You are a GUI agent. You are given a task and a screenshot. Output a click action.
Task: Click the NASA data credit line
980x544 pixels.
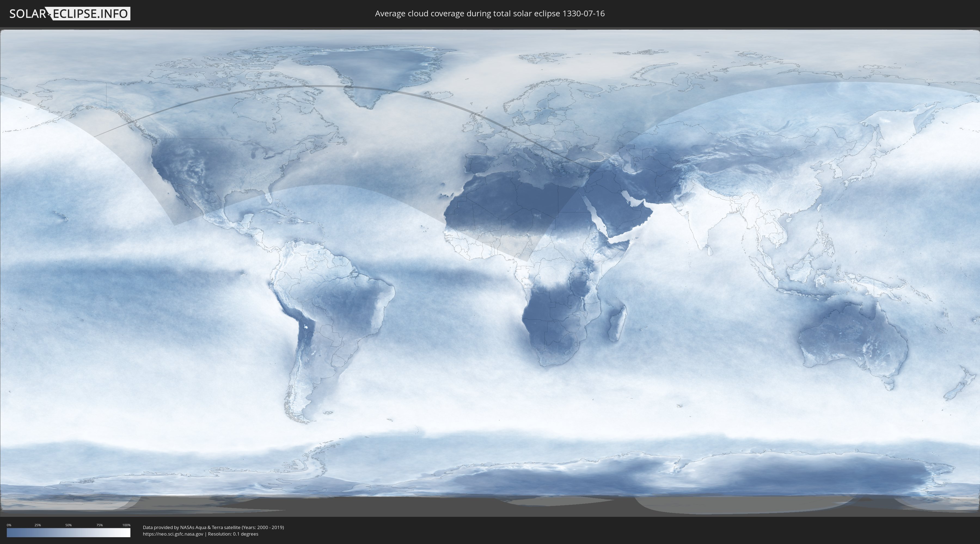click(x=213, y=527)
